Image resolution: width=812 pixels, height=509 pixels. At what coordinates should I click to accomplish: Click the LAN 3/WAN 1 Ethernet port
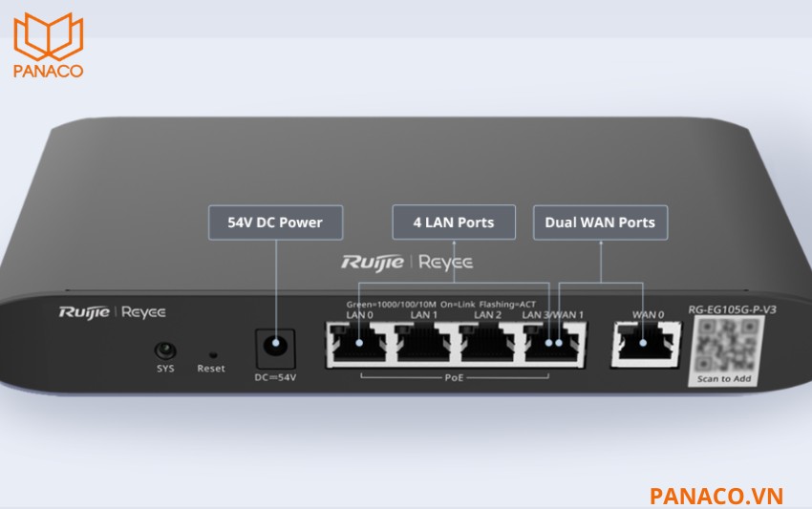coord(553,344)
